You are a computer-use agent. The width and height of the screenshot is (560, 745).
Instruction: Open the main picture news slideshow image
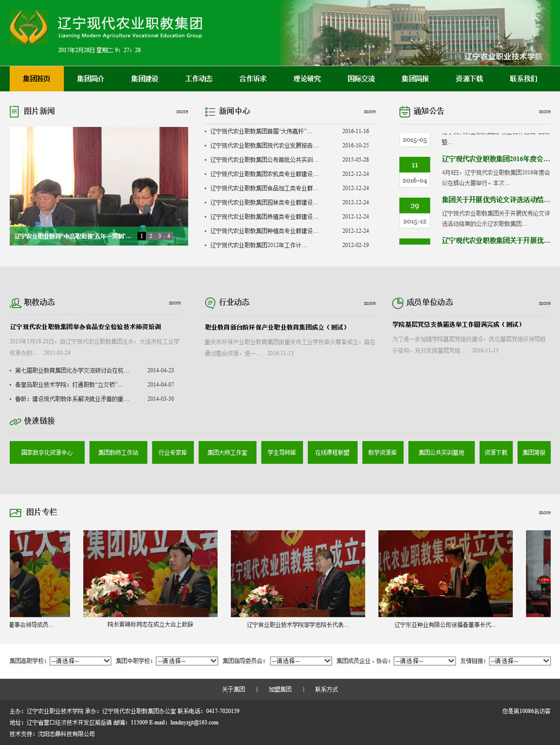[99, 185]
